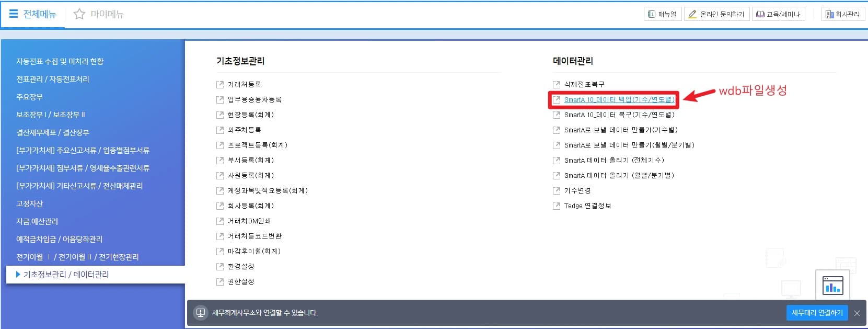Click open icon beside 거래처등코드변환
This screenshot has height=329, width=868.
click(x=220, y=236)
